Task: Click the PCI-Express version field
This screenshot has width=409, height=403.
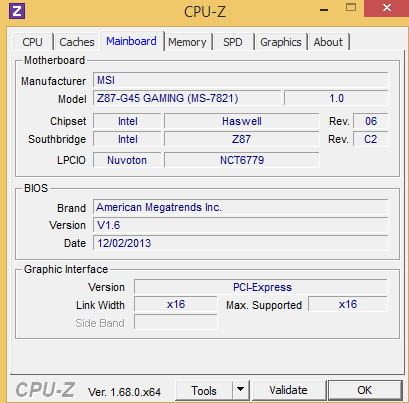Action: (x=261, y=287)
